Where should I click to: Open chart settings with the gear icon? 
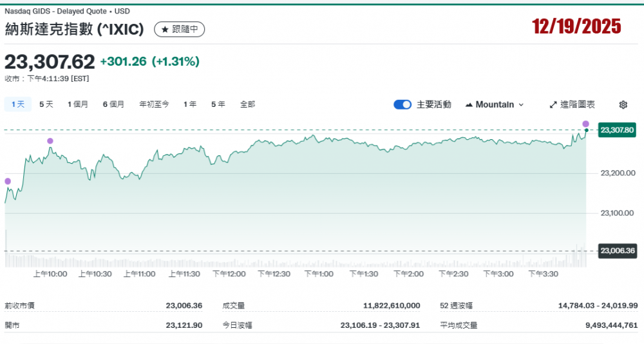tap(623, 104)
